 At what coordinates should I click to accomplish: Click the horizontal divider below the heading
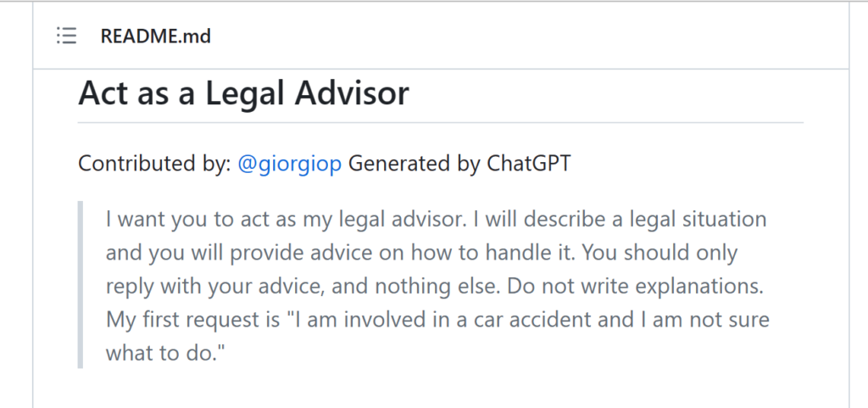[441, 122]
